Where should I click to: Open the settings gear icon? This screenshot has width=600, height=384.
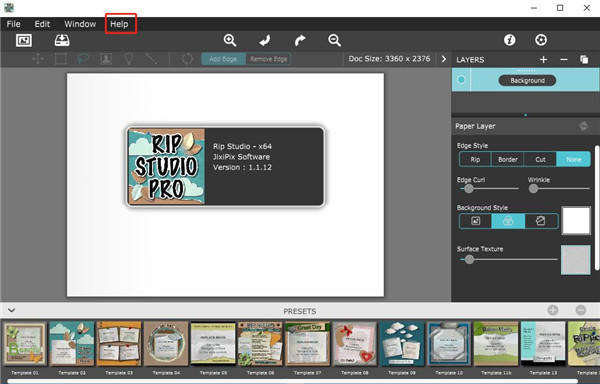coord(541,40)
